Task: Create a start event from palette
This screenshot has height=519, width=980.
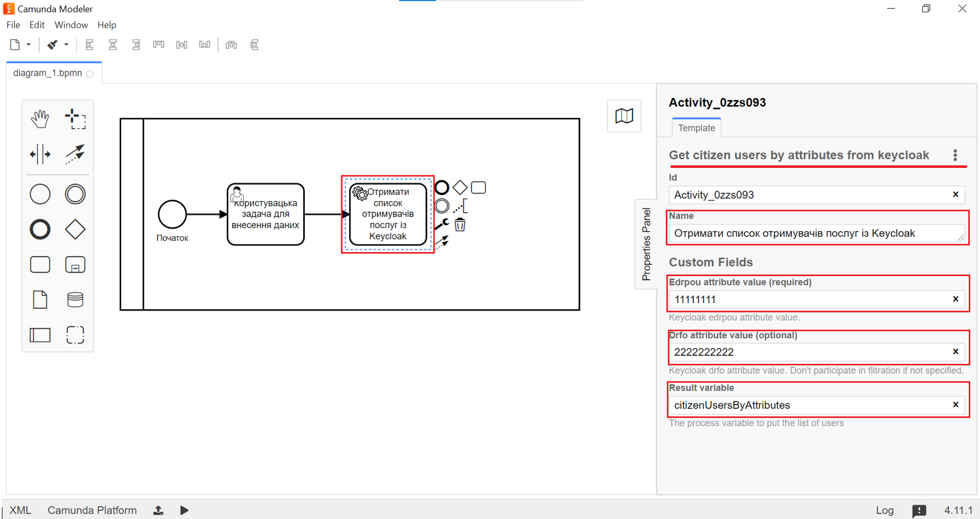Action: [40, 194]
